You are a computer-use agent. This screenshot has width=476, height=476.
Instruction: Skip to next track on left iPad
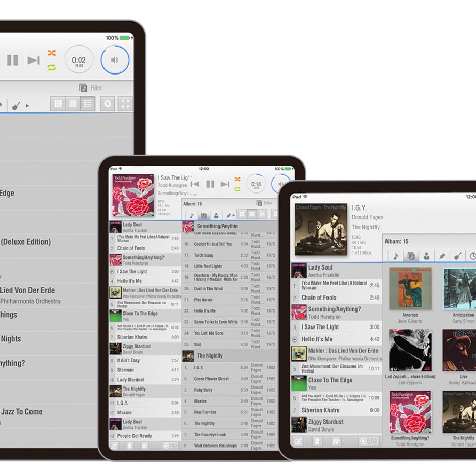tap(34, 60)
